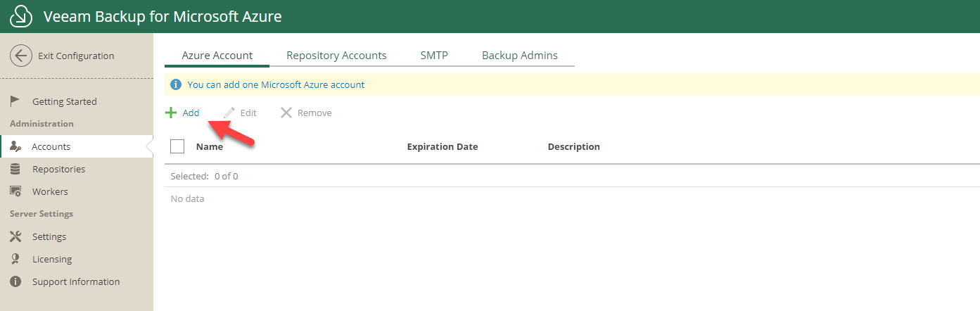Switch to the Backup Admins tab
980x311 pixels.
(520, 56)
